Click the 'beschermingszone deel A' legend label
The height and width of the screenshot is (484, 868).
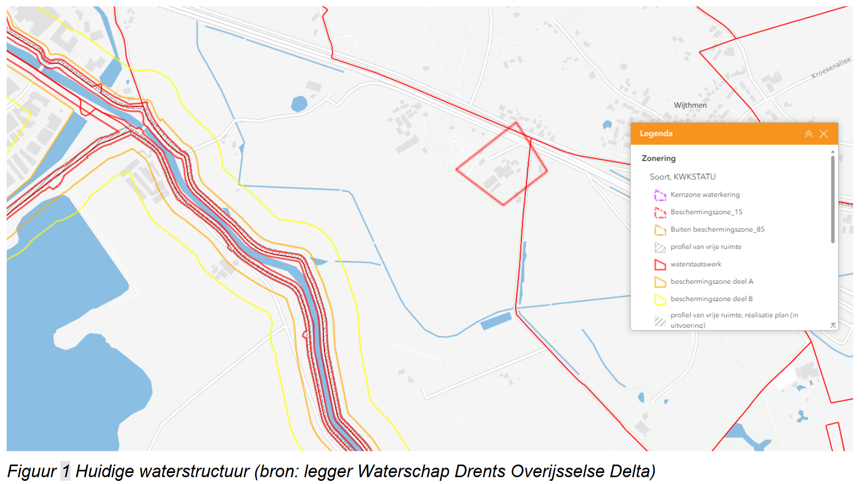click(x=712, y=281)
